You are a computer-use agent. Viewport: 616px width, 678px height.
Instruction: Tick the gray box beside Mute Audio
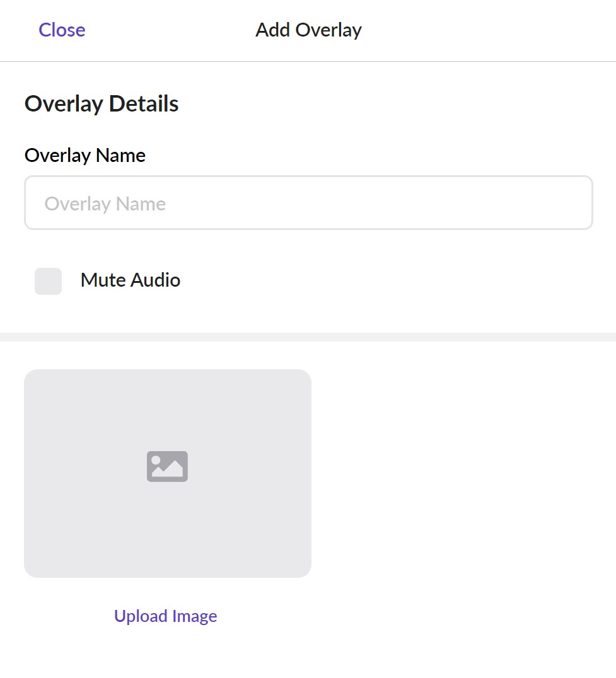(x=49, y=281)
